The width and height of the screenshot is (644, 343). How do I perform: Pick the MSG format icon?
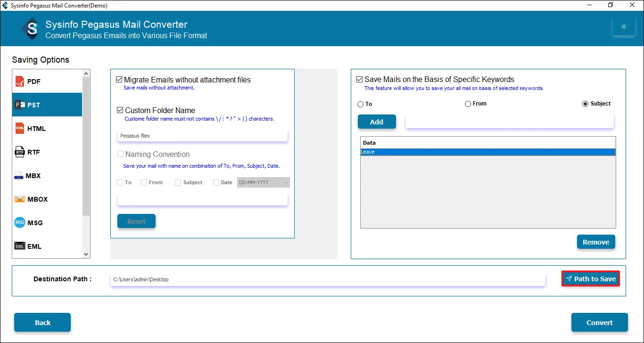[x=20, y=223]
